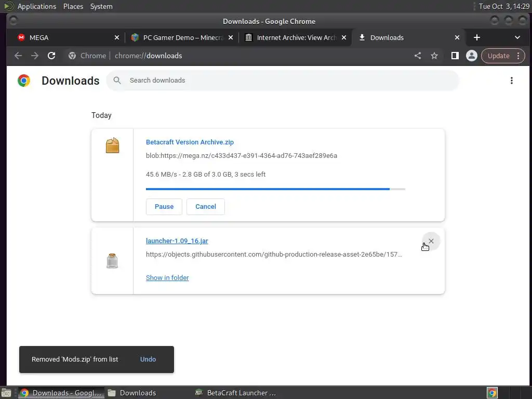This screenshot has height=399, width=532.
Task: Click the mega.nz blob URL text
Action: click(242, 156)
